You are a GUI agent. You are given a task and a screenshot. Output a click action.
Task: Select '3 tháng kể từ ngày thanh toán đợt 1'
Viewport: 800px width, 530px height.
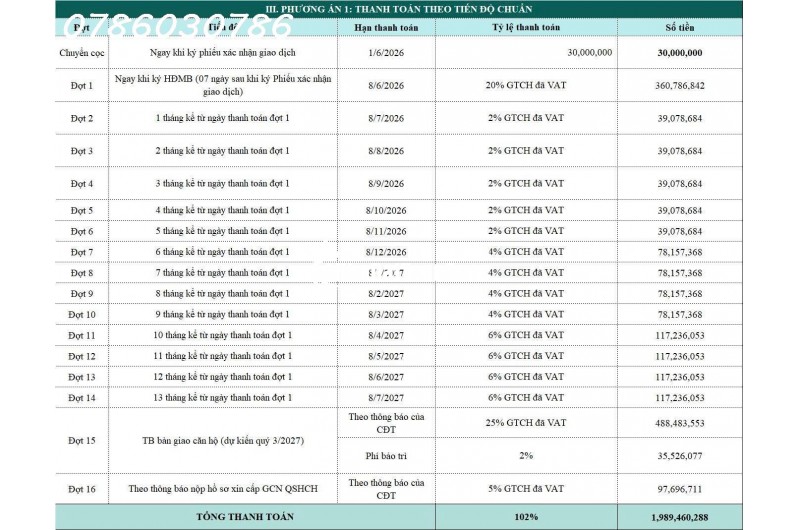click(x=222, y=183)
